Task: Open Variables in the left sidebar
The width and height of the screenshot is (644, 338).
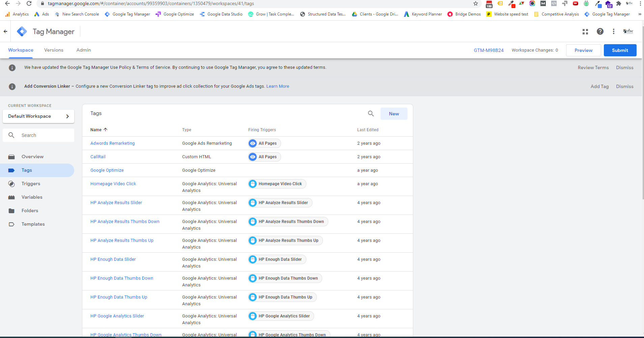Action: click(x=32, y=197)
